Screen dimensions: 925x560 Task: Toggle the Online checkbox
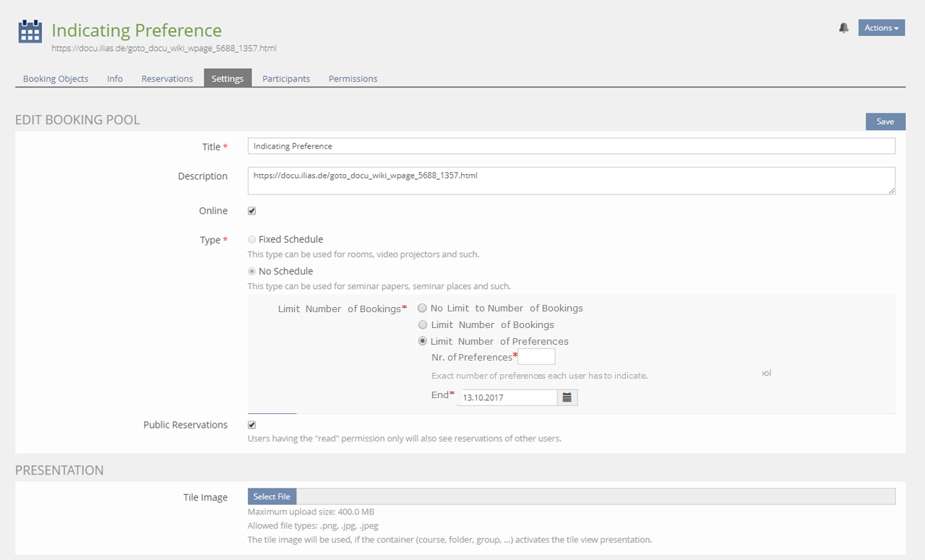[x=252, y=211]
